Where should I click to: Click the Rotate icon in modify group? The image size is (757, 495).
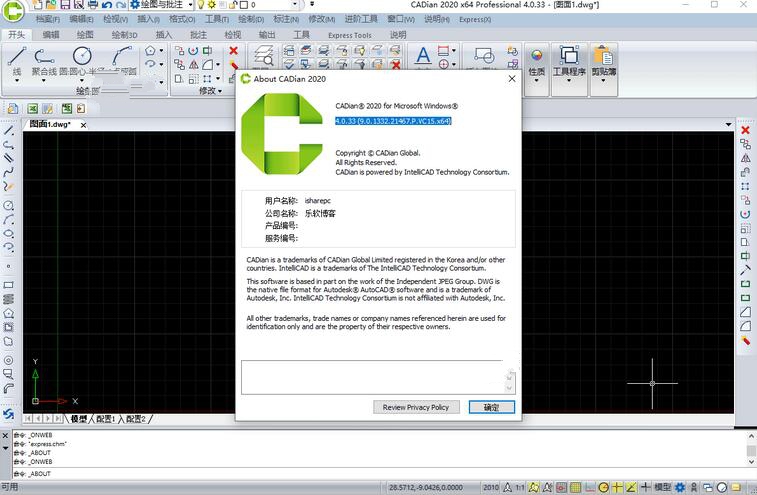193,50
